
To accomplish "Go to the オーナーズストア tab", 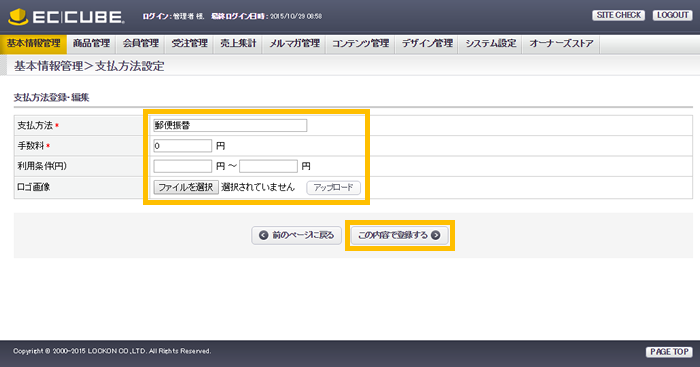I will click(561, 44).
